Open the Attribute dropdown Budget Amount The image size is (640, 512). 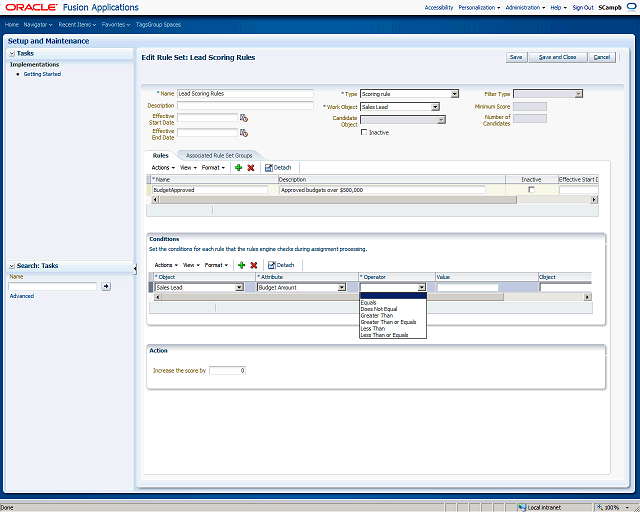[x=342, y=287]
